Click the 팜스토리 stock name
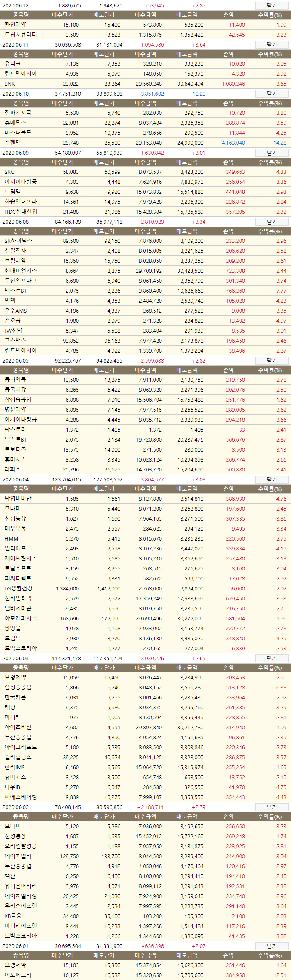Screen dimensions: 291x980 coord(15,430)
